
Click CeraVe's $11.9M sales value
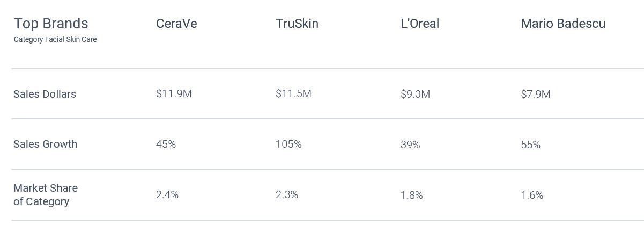coord(174,94)
